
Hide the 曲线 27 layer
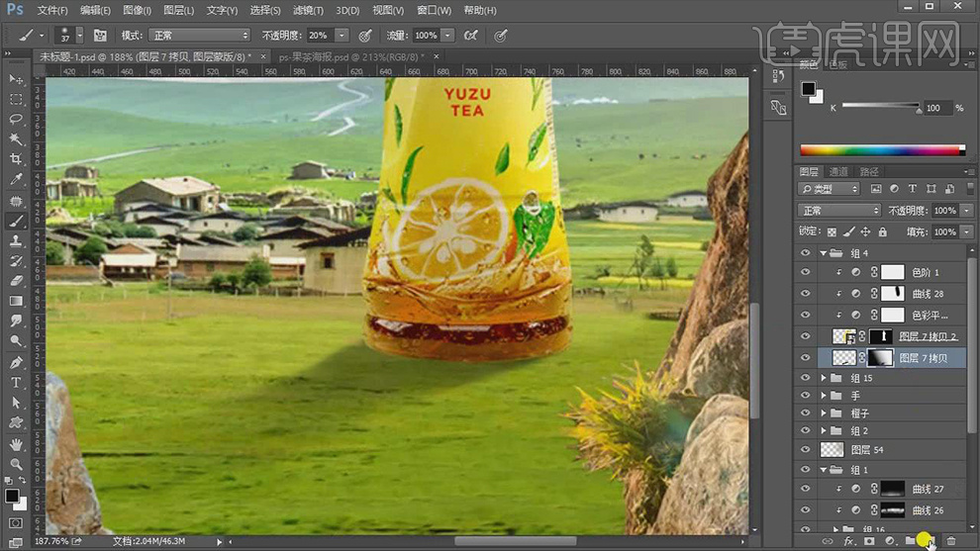click(805, 489)
